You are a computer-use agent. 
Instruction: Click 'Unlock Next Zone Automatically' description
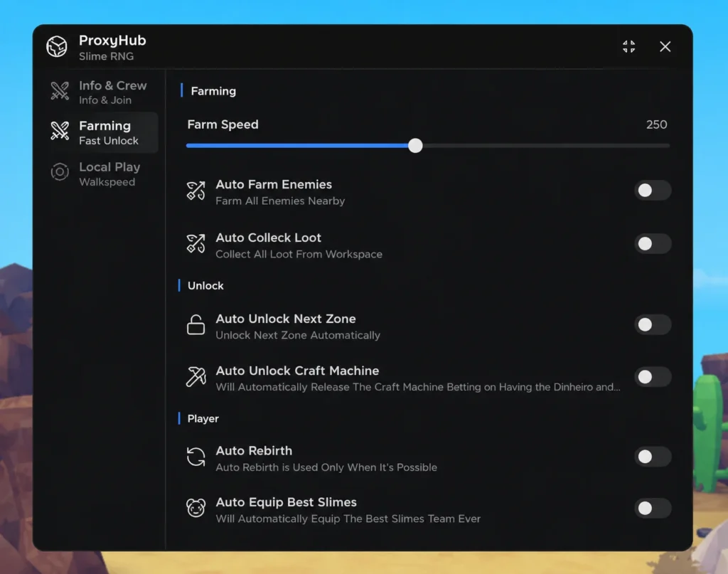coord(298,335)
